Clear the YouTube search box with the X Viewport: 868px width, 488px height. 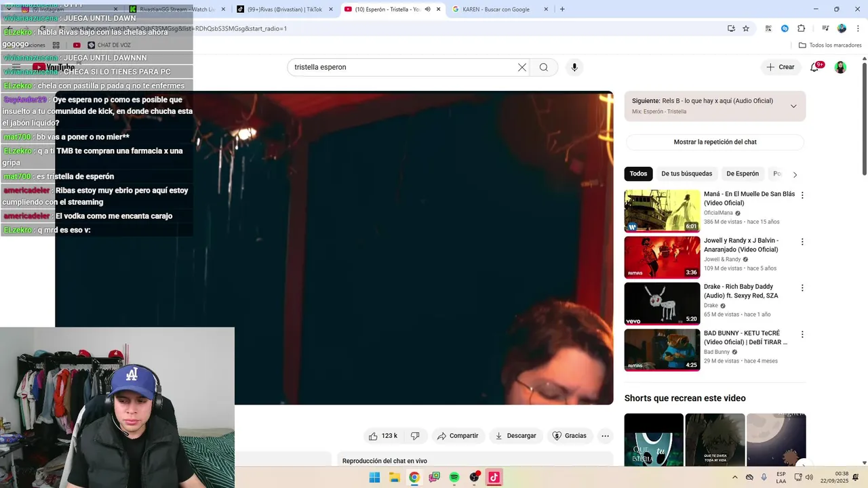point(521,67)
